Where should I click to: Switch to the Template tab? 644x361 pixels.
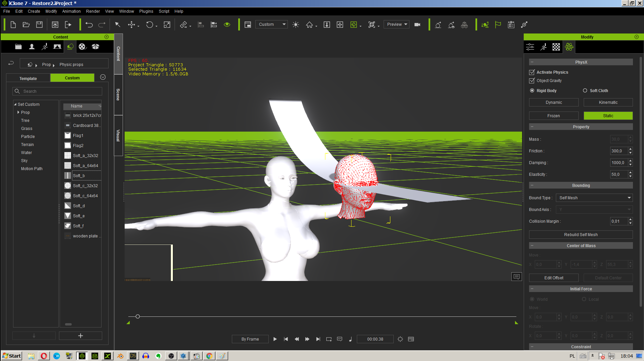click(28, 78)
